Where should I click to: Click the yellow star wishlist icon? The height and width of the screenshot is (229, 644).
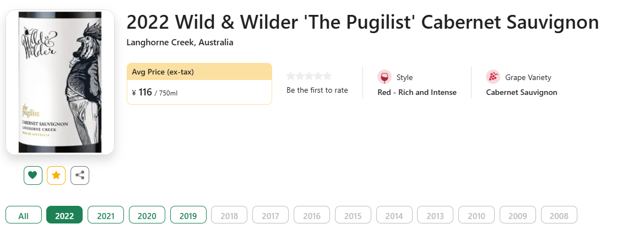coord(56,175)
